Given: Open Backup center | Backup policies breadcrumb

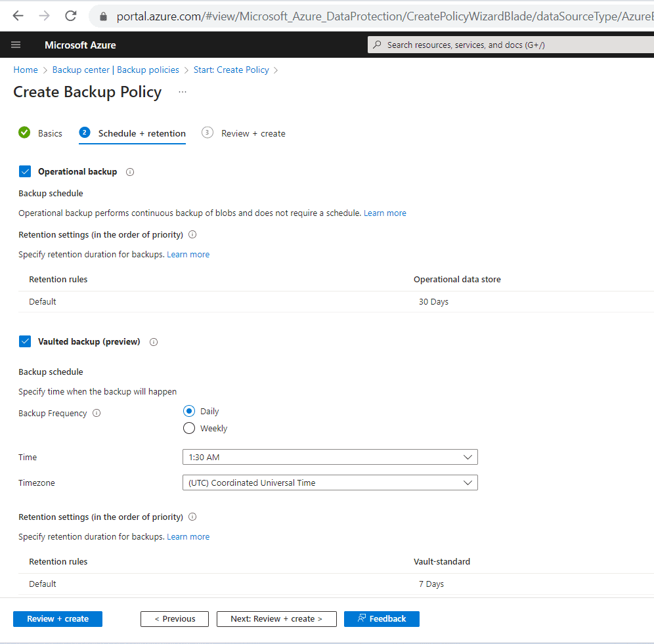Looking at the screenshot, I should 116,70.
